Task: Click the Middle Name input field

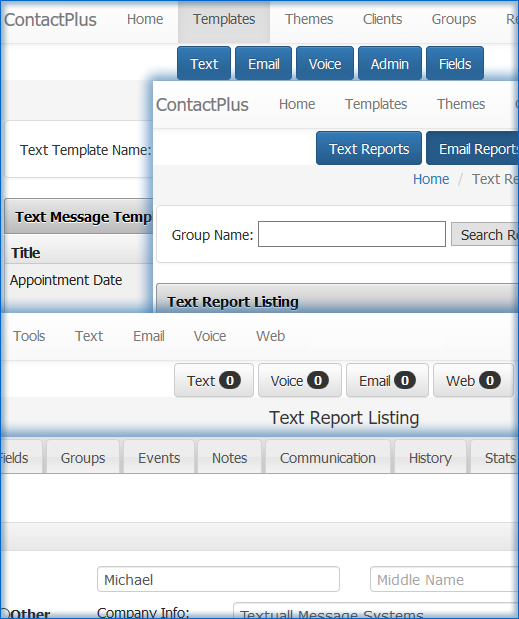Action: [444, 579]
